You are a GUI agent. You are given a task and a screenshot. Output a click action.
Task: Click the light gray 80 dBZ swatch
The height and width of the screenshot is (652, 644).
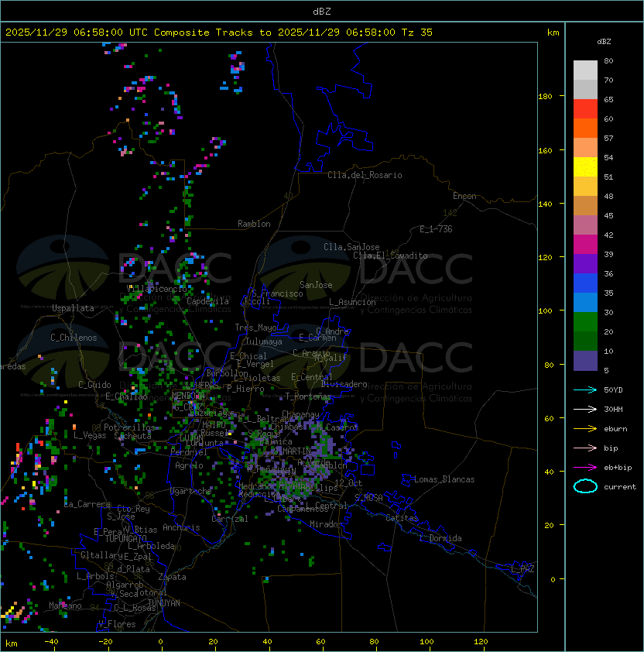[x=585, y=70]
